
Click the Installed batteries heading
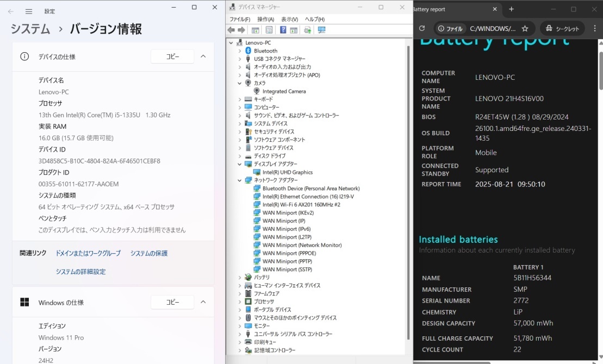[x=458, y=240]
